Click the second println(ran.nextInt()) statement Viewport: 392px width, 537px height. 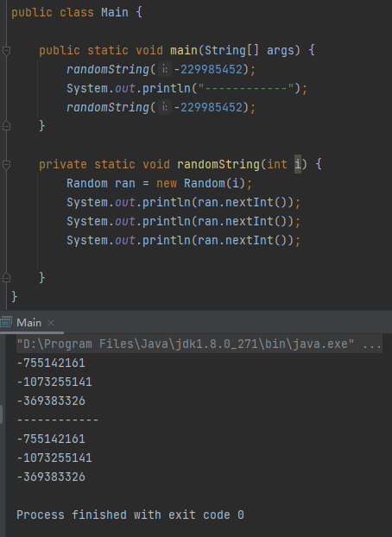click(183, 222)
